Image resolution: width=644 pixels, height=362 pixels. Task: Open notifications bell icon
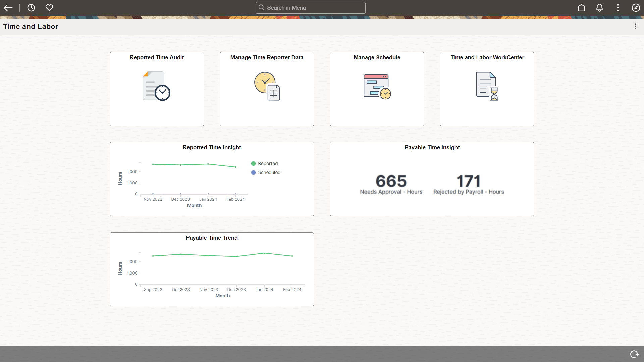599,8
